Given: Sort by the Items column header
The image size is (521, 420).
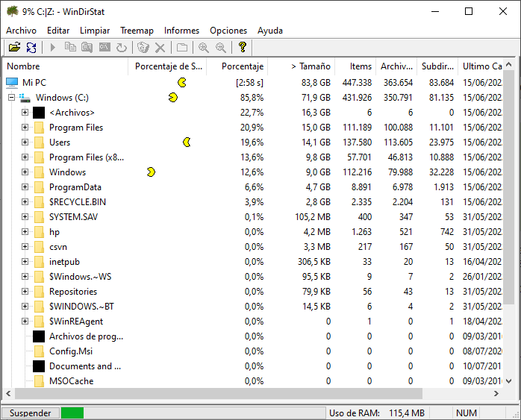Looking at the screenshot, I should [x=355, y=66].
